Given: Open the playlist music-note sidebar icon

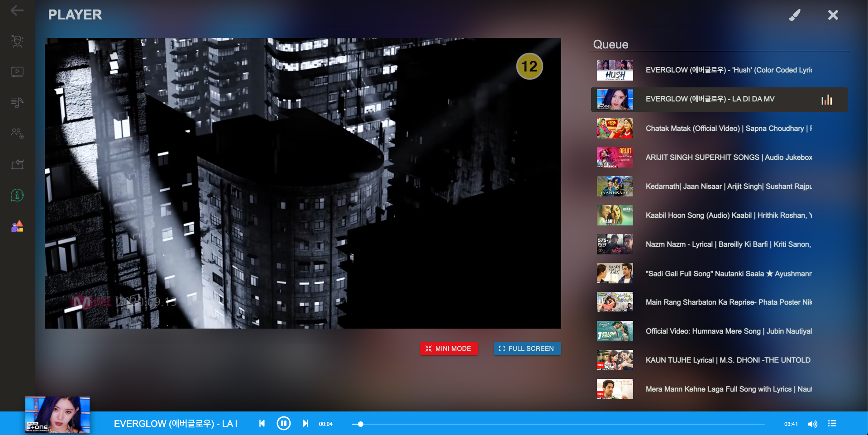Looking at the screenshot, I should click(x=17, y=102).
